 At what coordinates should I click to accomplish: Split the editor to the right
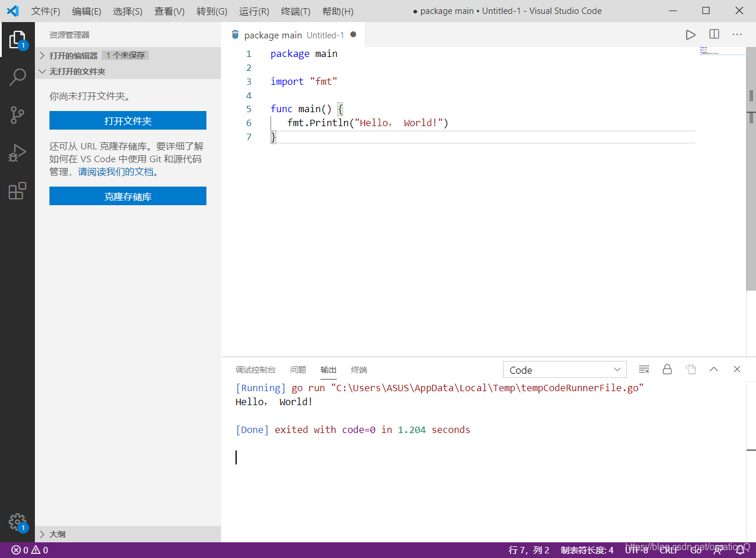coord(714,34)
